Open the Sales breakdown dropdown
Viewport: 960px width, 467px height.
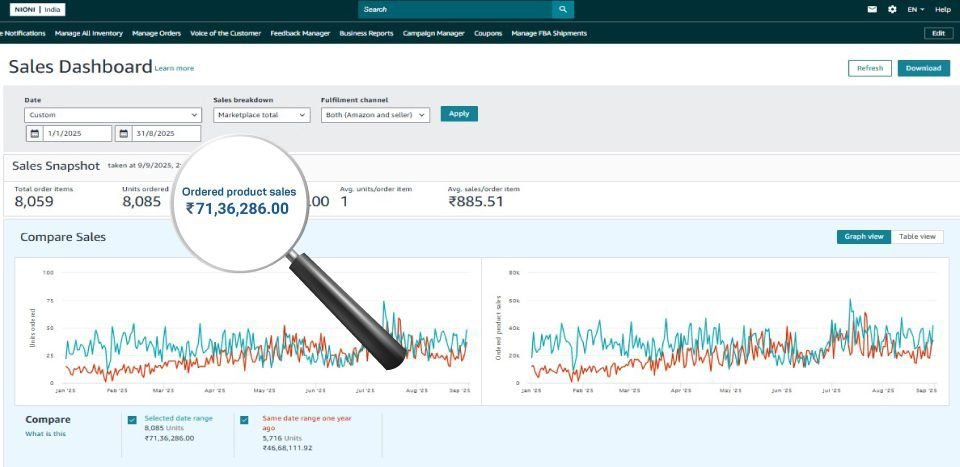261,115
